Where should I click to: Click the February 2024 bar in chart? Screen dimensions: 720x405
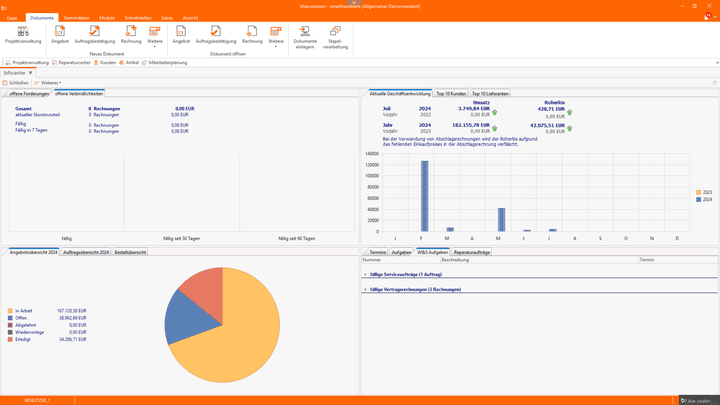click(425, 196)
